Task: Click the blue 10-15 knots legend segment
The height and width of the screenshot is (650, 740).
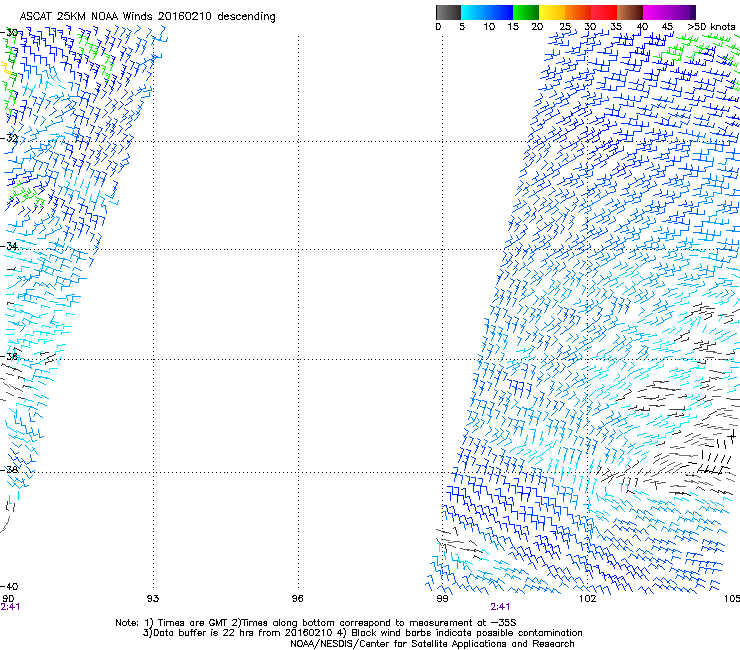Action: (500, 13)
